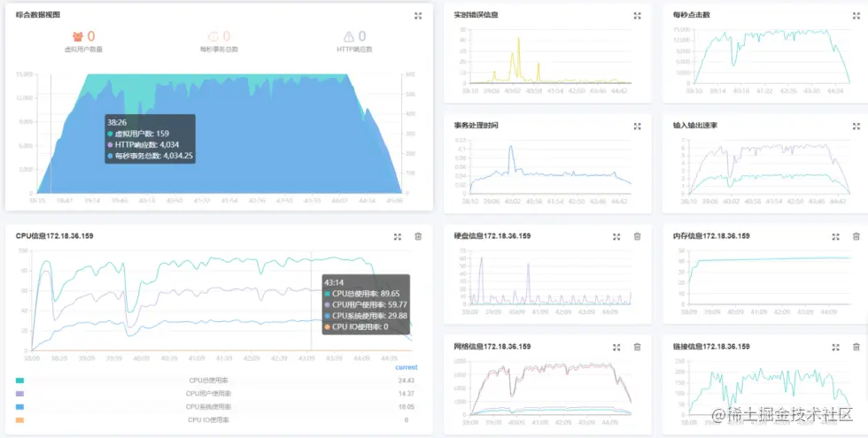The image size is (868, 438).
Task: Select the 虚拟用户数量 metric at top
Action: (83, 42)
